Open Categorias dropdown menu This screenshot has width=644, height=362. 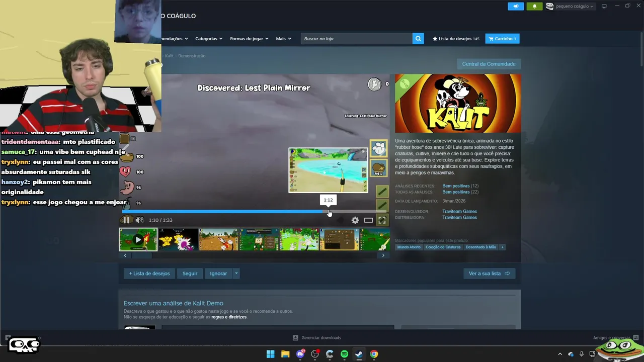point(209,39)
